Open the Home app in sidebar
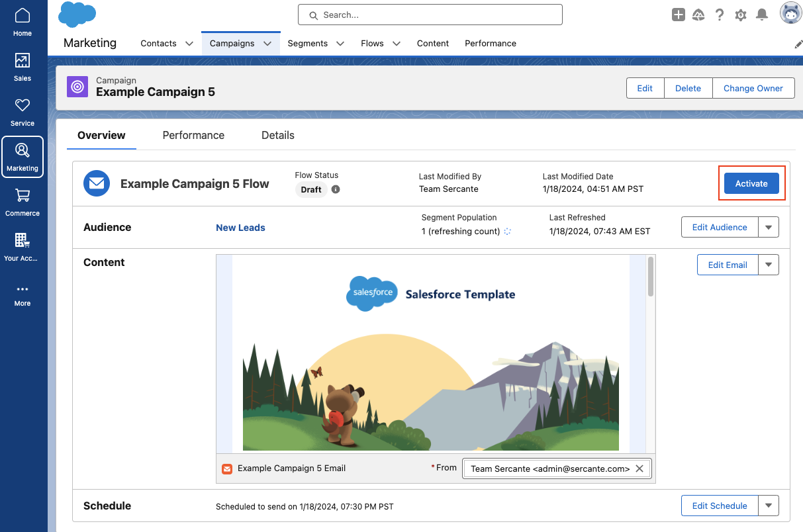This screenshot has height=532, width=803. click(23, 22)
